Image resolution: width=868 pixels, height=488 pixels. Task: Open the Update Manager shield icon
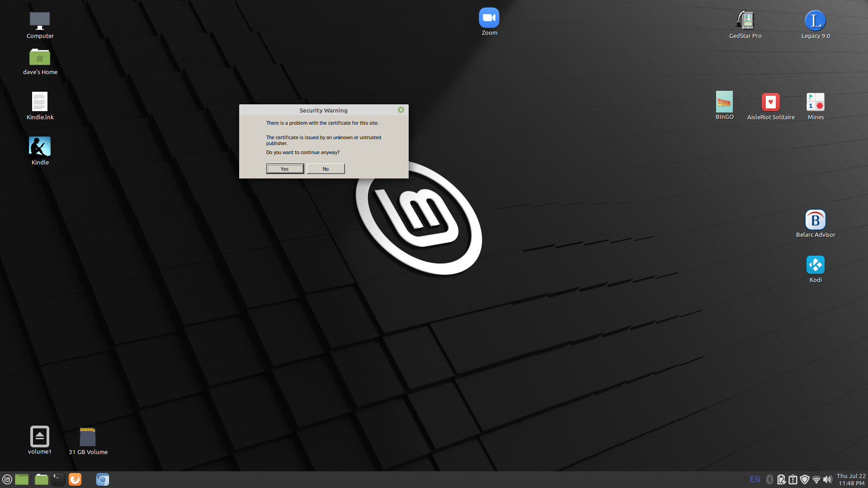(805, 479)
